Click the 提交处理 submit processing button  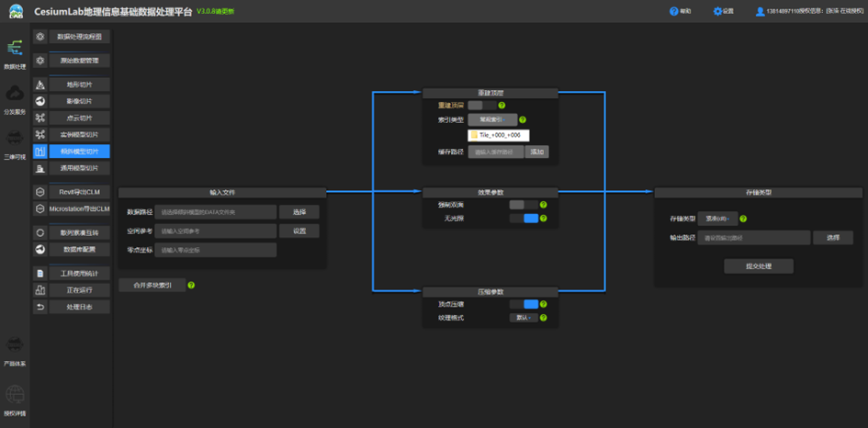pyautogui.click(x=759, y=266)
